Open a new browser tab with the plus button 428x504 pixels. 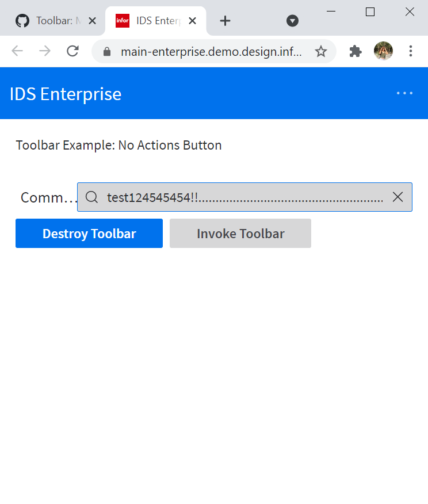(x=225, y=21)
